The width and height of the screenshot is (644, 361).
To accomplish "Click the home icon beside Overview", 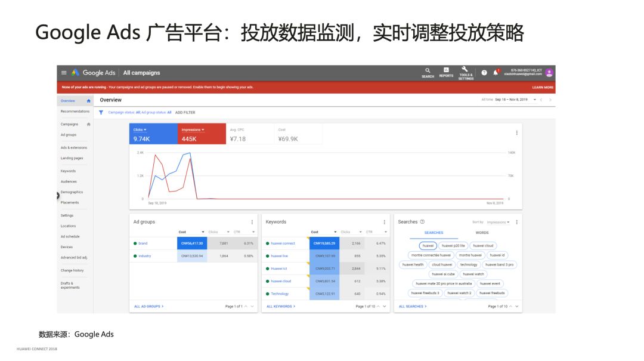I will click(x=88, y=101).
